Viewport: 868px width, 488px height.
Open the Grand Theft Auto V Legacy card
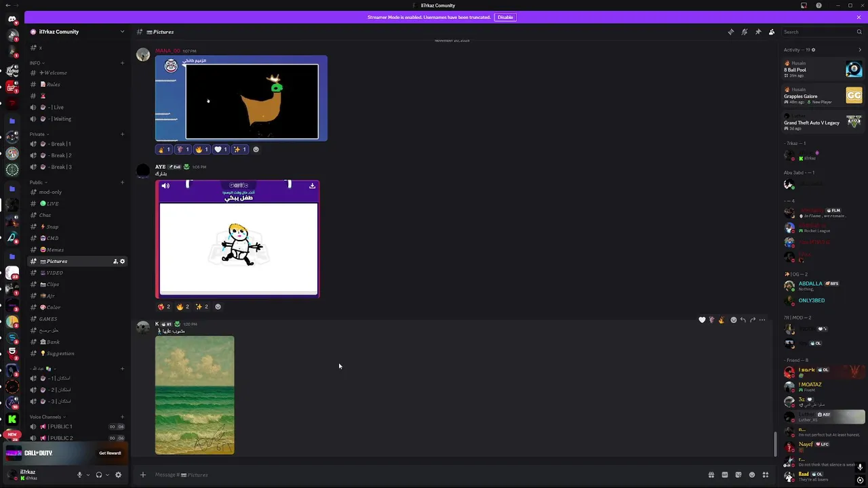823,122
